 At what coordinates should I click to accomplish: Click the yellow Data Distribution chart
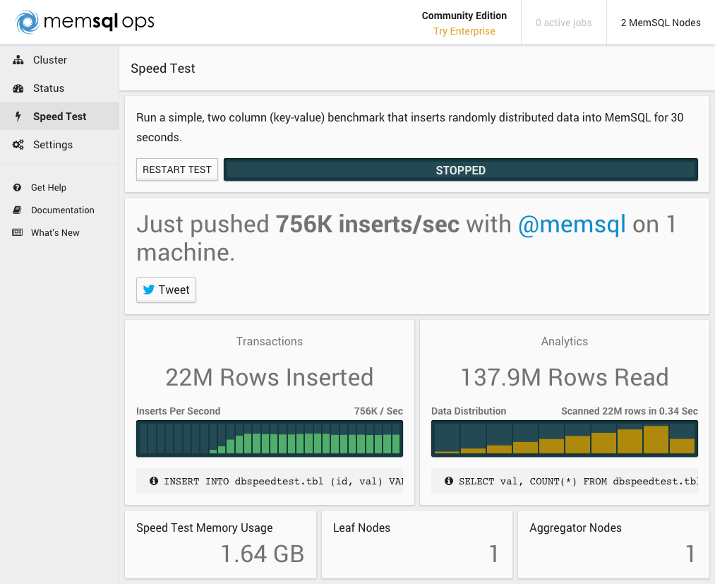pos(565,438)
